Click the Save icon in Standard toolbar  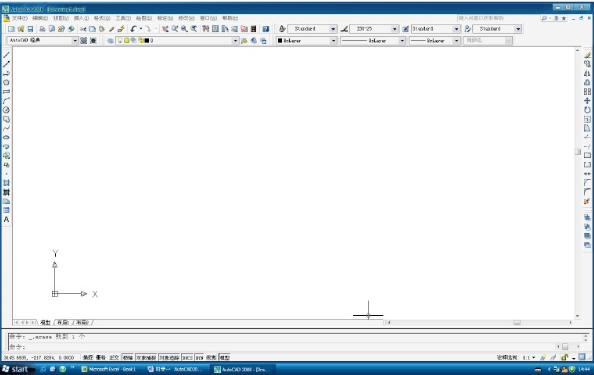(30, 29)
